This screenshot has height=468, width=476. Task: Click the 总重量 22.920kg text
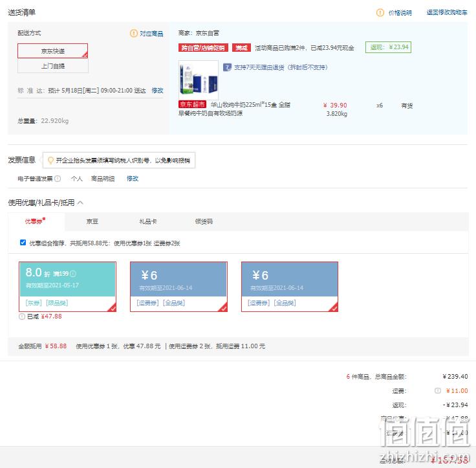[43, 121]
